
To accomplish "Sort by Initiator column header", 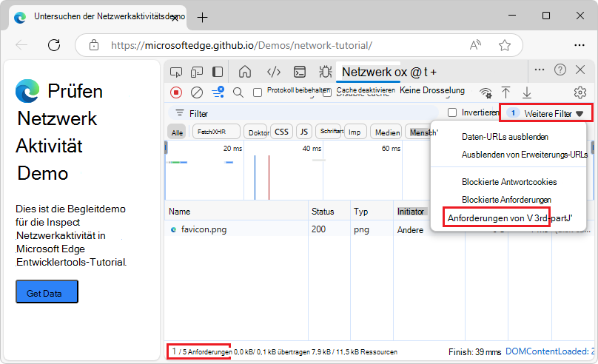I will [x=412, y=211].
